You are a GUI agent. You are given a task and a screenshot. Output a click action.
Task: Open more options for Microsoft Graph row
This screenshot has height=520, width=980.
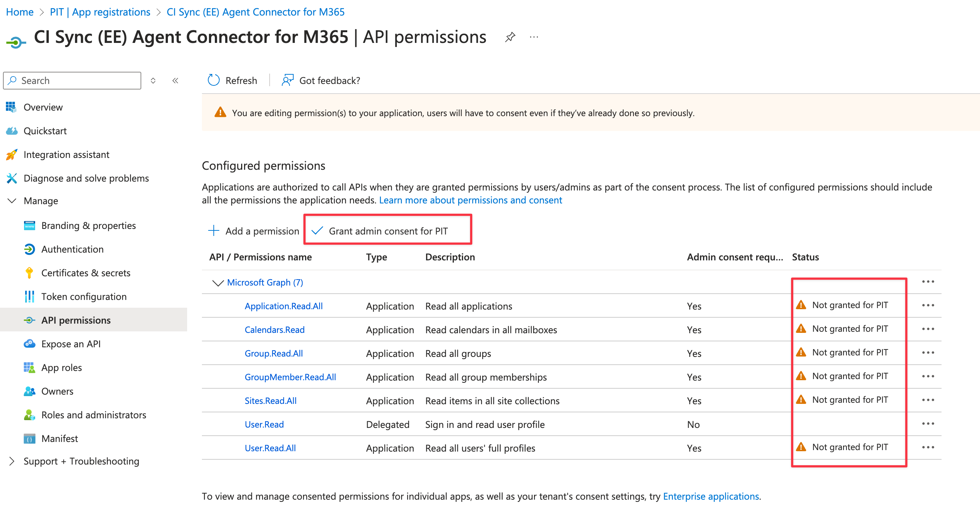(x=928, y=281)
